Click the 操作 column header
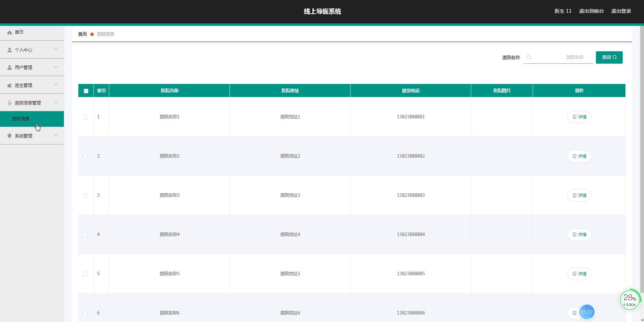Image resolution: width=644 pixels, height=322 pixels. (x=579, y=90)
